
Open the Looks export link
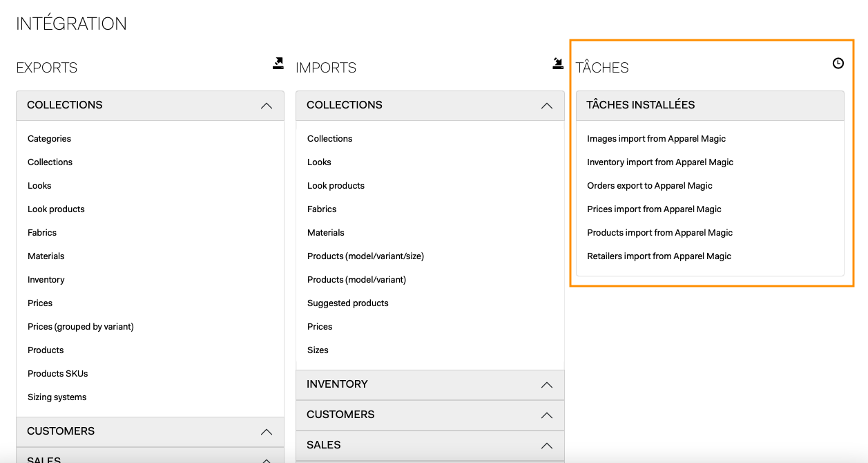click(39, 186)
